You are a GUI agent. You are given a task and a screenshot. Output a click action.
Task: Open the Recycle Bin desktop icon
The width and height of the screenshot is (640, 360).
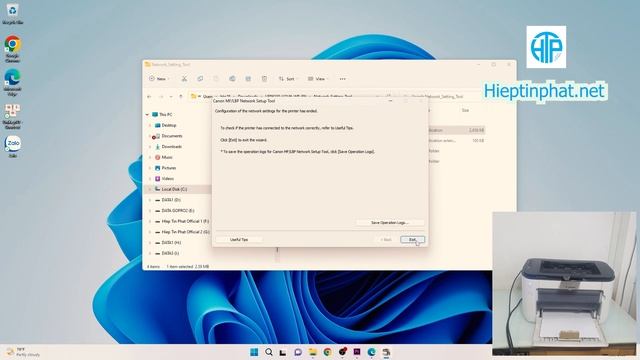(x=12, y=14)
